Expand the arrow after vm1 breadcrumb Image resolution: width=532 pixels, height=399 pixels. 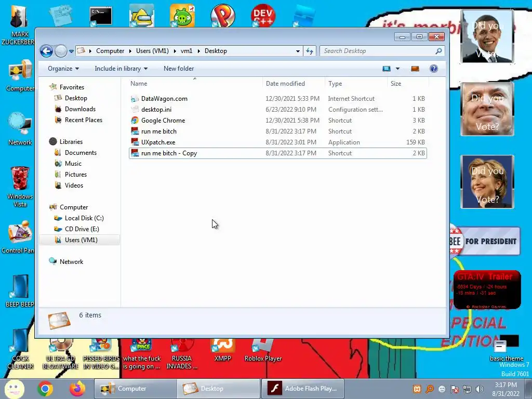(x=199, y=51)
